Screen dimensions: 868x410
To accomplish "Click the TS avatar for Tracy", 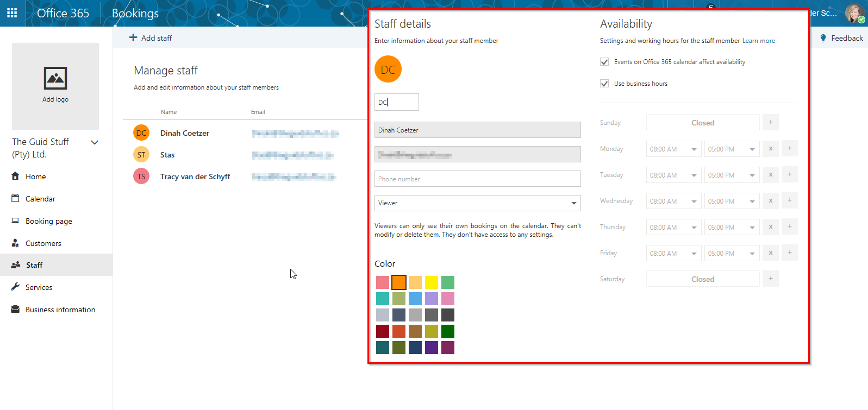I will coord(141,176).
